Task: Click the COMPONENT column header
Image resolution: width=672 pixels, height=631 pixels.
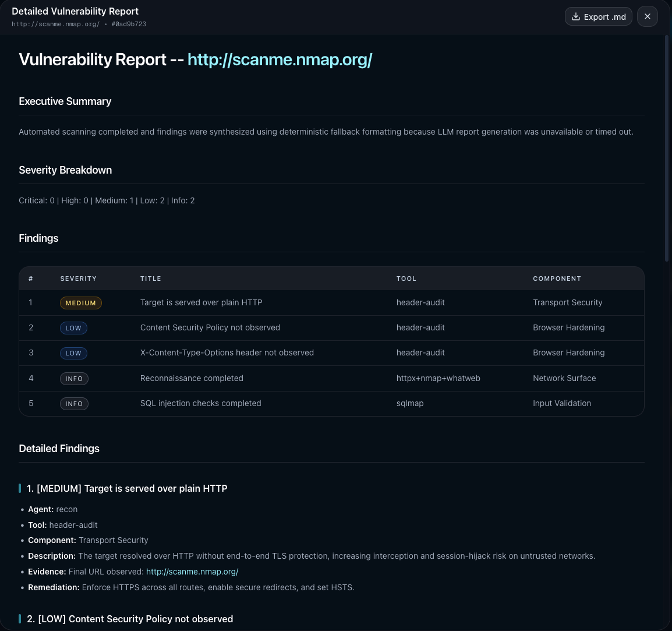Action: 557,279
